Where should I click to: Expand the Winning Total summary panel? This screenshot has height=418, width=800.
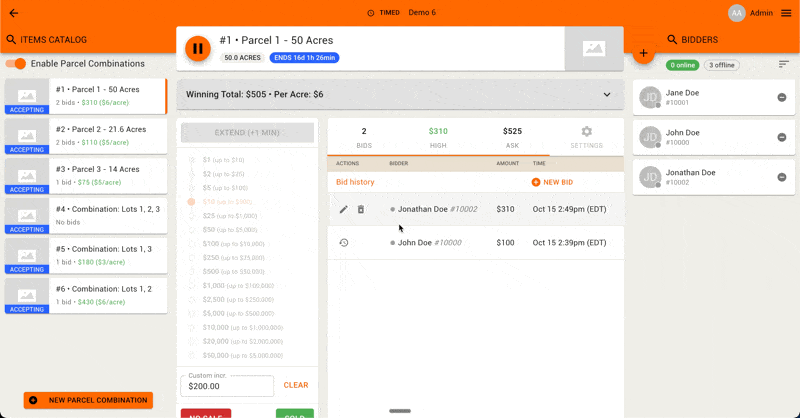tap(606, 95)
